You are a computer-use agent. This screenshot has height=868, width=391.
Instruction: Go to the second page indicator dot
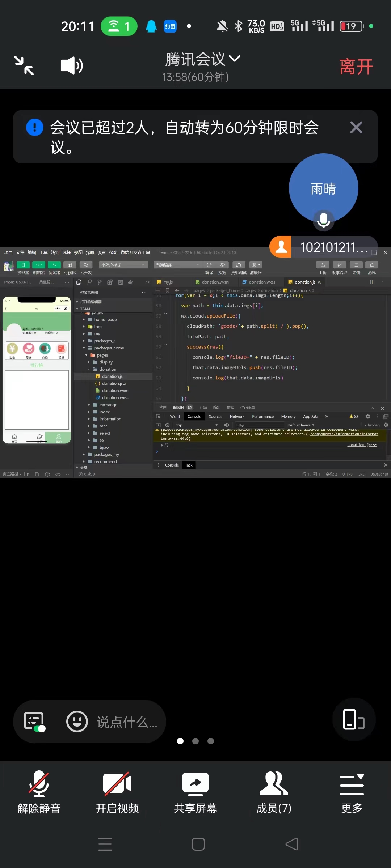coord(195,741)
